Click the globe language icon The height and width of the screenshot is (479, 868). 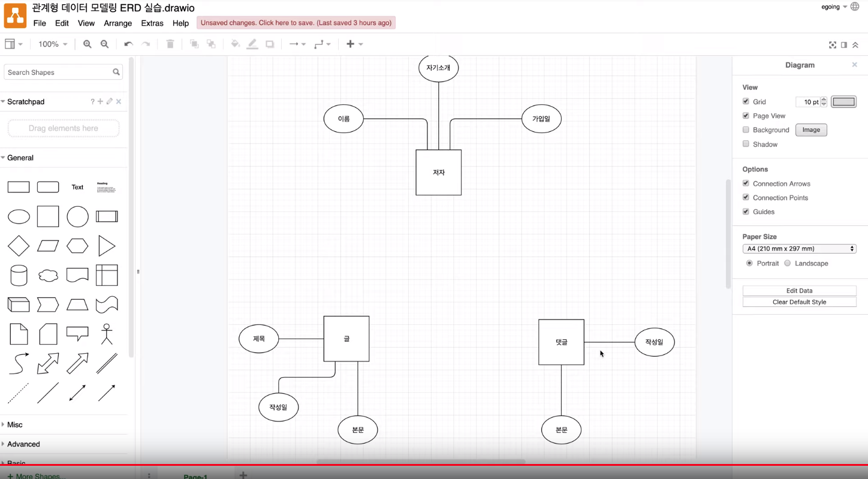pos(855,7)
